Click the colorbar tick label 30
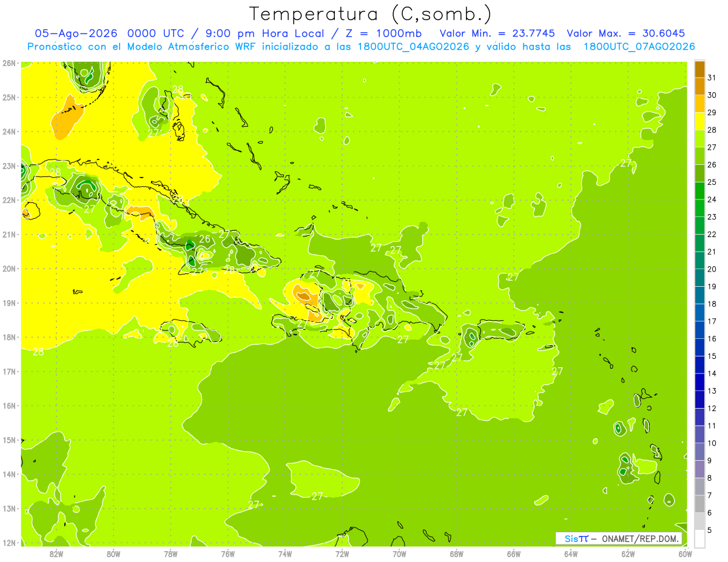The width and height of the screenshot is (728, 562). coord(712,95)
